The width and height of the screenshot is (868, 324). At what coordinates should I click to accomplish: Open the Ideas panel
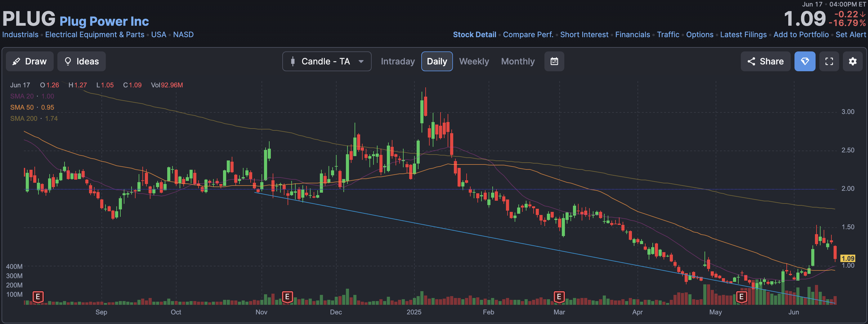82,61
